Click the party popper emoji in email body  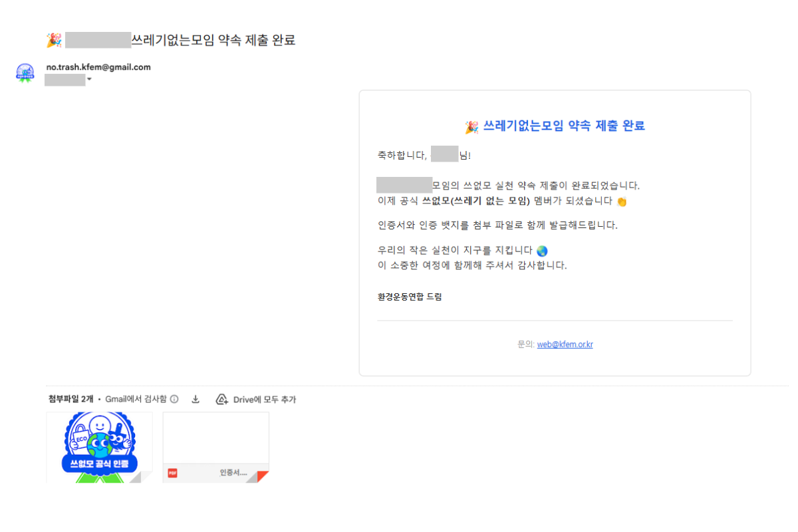click(x=471, y=126)
